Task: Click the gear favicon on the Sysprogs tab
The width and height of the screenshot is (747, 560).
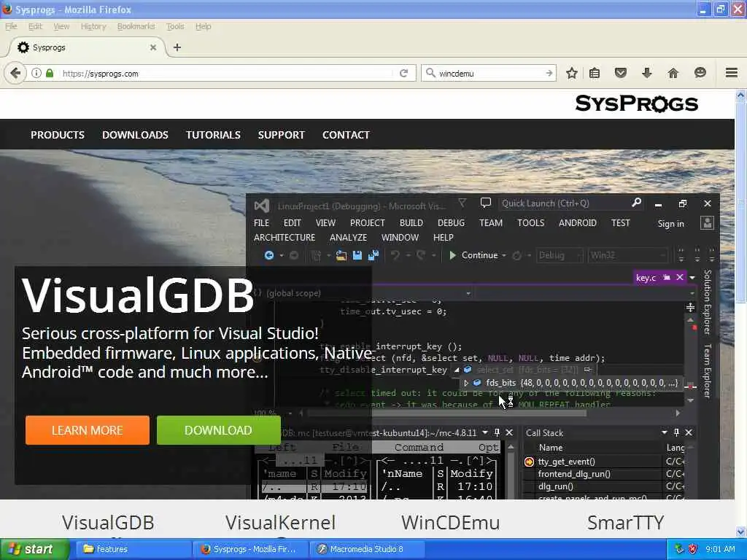Action: [23, 47]
